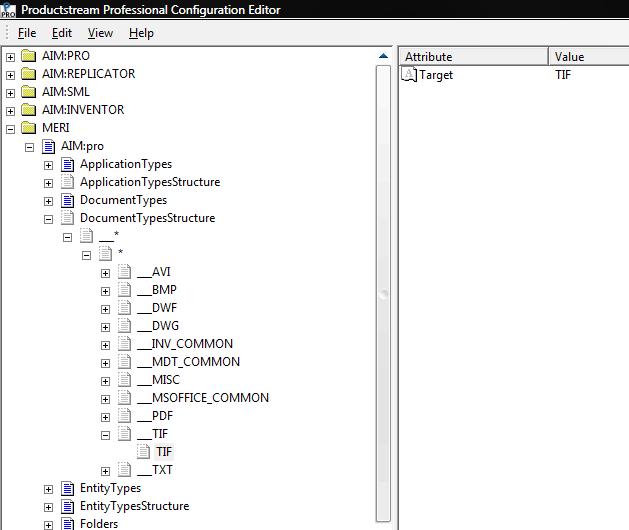Click the Value column header
This screenshot has height=530, width=629.
click(x=589, y=57)
